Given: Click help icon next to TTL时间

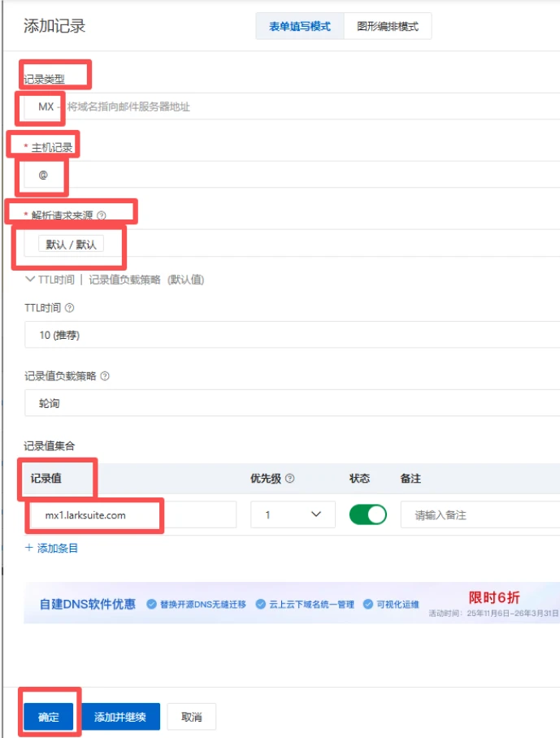Looking at the screenshot, I should pos(70,308).
